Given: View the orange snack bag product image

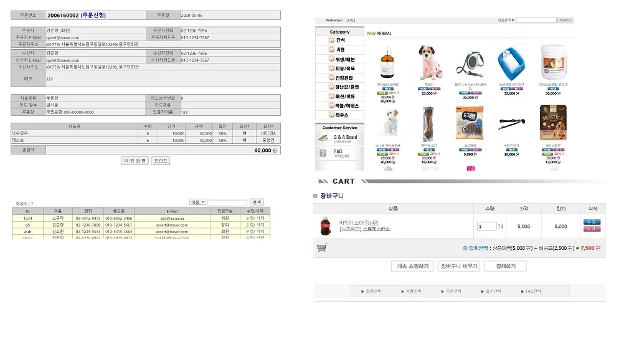Looking at the screenshot, I should [470, 123].
